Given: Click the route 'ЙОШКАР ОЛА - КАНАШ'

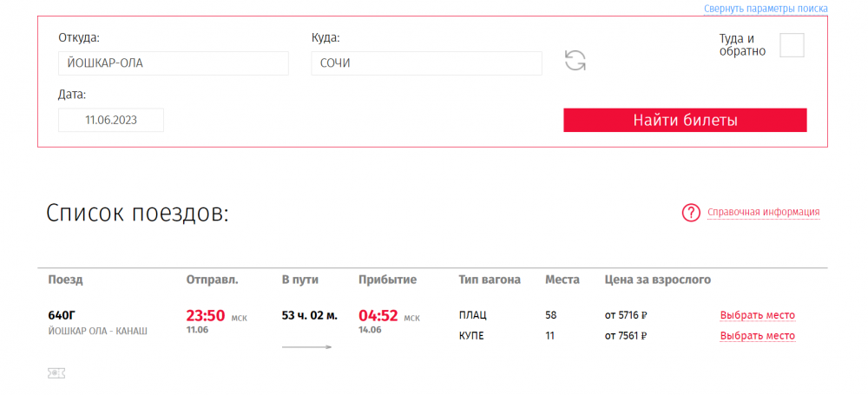Looking at the screenshot, I should coord(97,331).
